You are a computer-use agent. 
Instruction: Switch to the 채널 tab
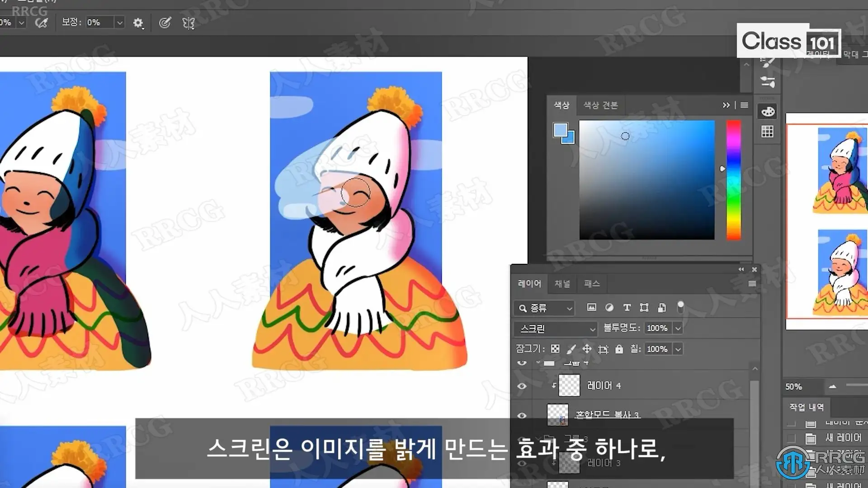click(x=562, y=284)
